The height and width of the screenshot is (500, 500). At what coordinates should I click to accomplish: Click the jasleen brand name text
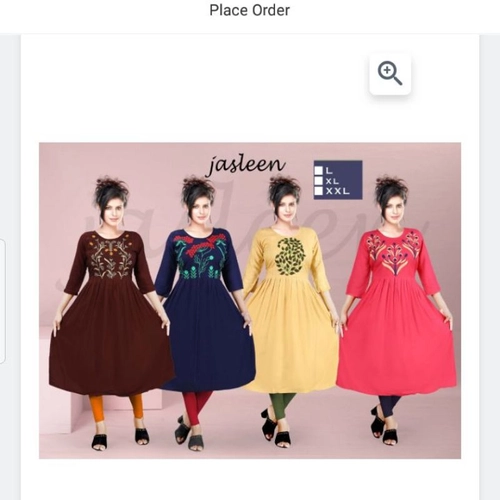pos(246,164)
